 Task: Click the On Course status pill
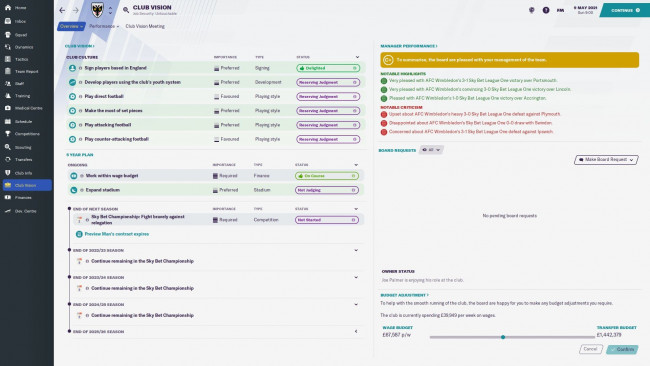coord(327,176)
